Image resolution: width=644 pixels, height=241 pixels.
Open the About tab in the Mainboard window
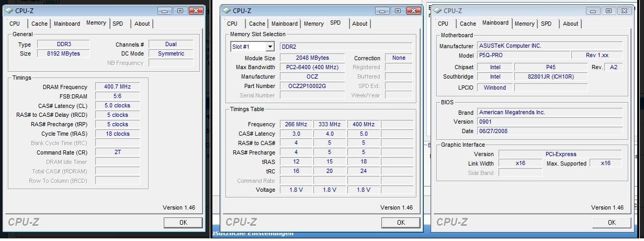pyautogui.click(x=570, y=24)
